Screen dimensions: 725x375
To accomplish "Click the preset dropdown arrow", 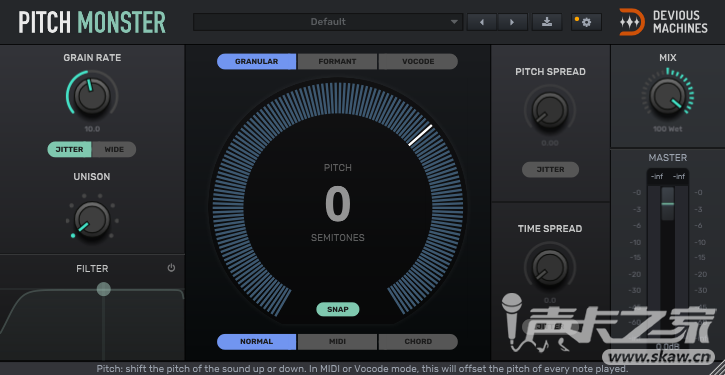I will [x=454, y=22].
